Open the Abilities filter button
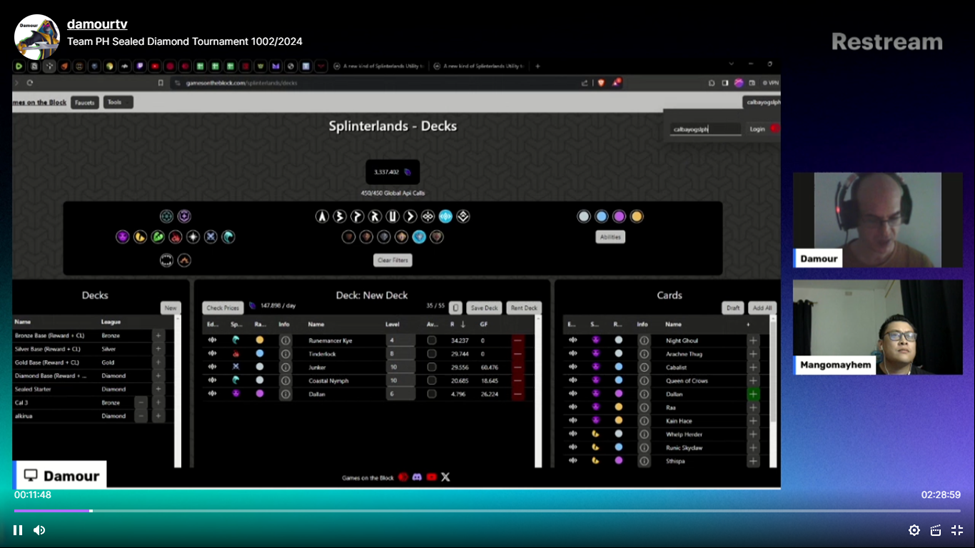This screenshot has width=975, height=548. pyautogui.click(x=610, y=237)
